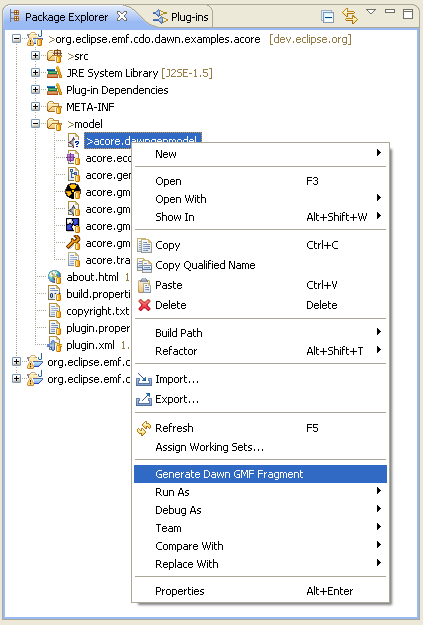Click the build.properties file icon
The image size is (423, 625).
[x=54, y=293]
